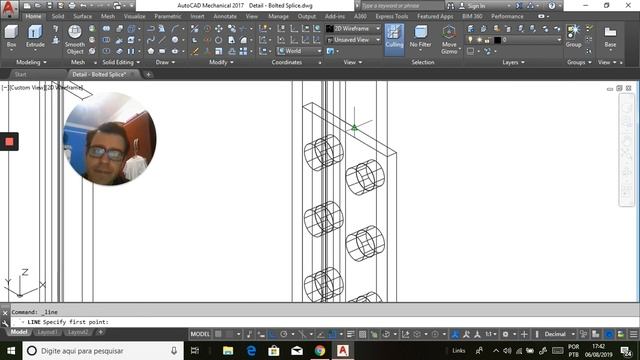Screen dimensions: 640x360
Task: Toggle the layer freeze sun icon
Action: point(479,40)
